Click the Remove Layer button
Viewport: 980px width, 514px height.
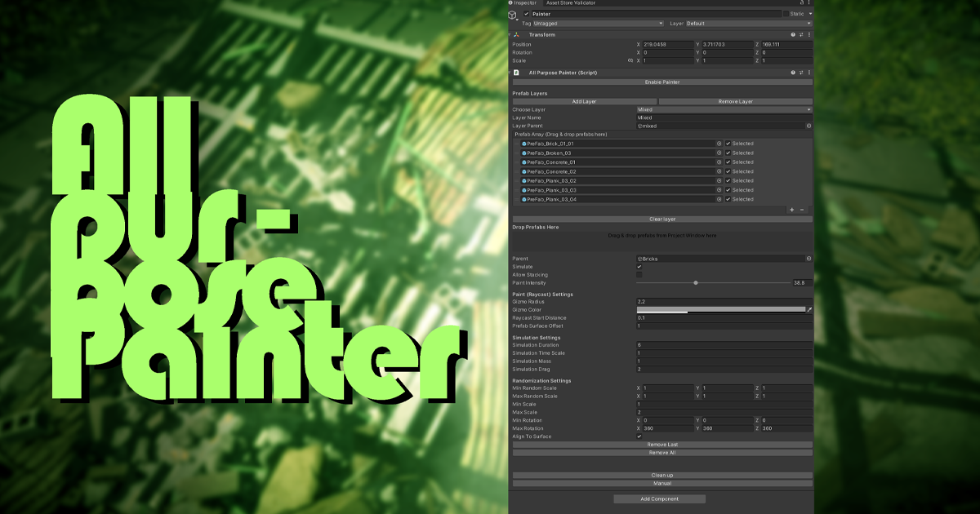736,101
